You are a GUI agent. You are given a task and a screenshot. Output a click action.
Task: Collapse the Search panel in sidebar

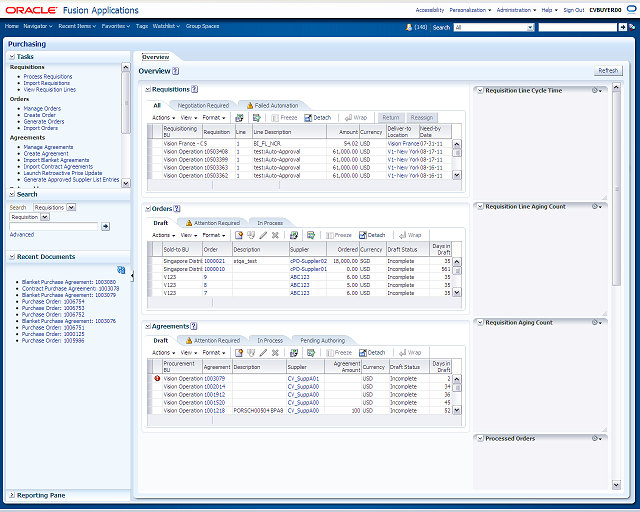pos(12,194)
